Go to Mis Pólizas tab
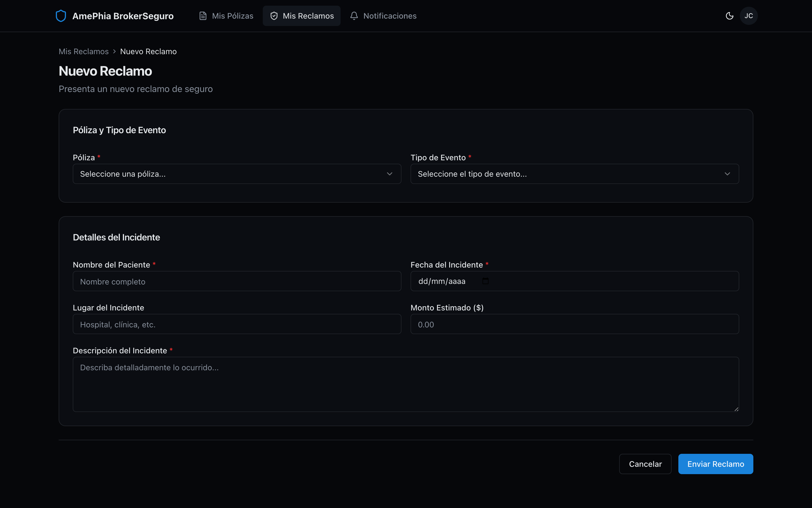Image resolution: width=812 pixels, height=508 pixels. coord(226,16)
